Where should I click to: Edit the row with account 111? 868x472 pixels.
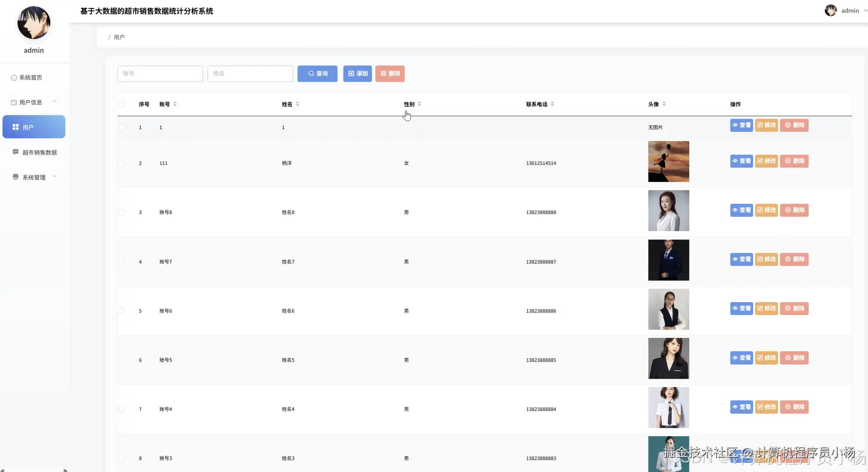766,161
